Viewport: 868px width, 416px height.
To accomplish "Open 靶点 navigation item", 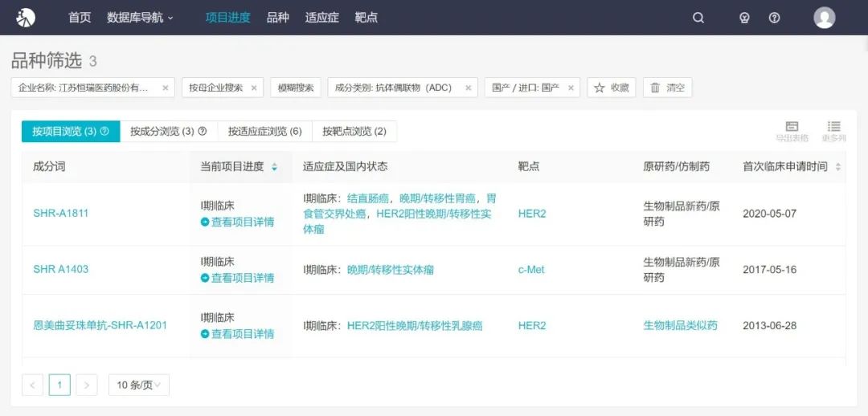I will pos(366,18).
